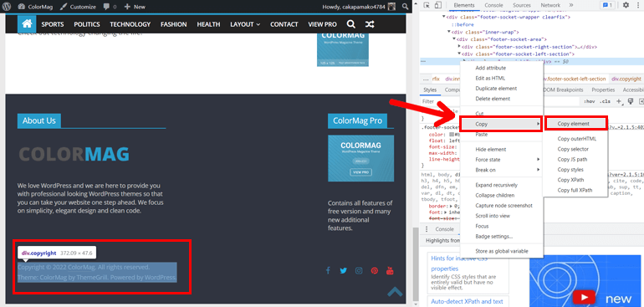Show more DevTools tabs chevron
The height and width of the screenshot is (307, 644).
point(571,5)
